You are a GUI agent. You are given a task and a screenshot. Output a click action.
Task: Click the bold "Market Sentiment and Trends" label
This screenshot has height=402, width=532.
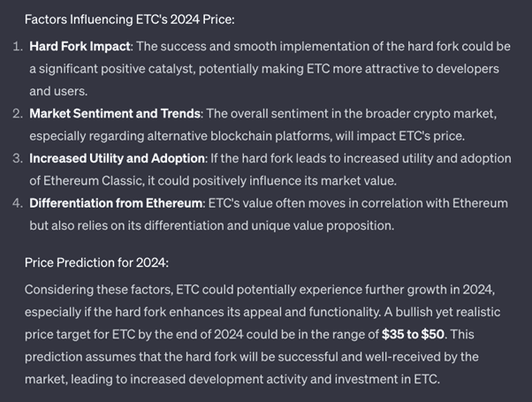click(115, 114)
